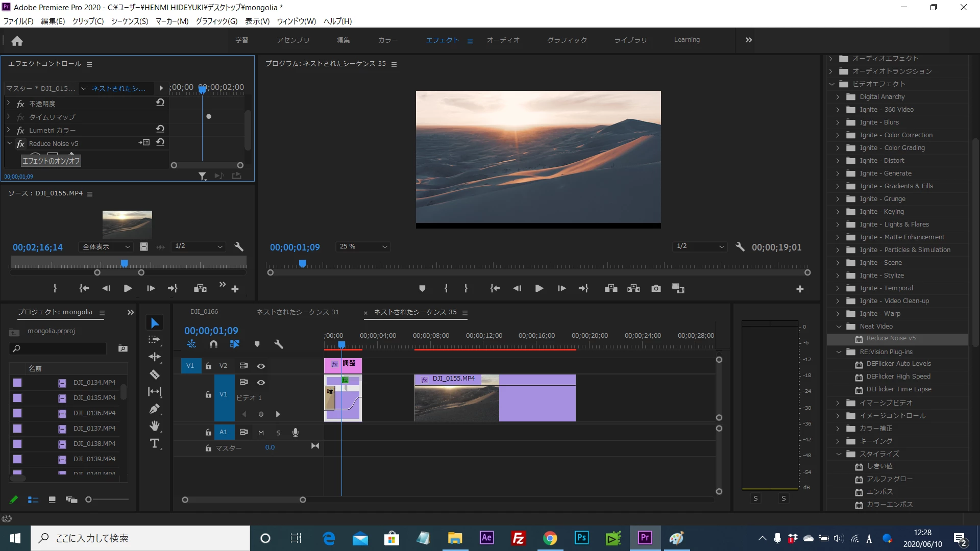
Task: Select the Razor tool
Action: click(155, 375)
